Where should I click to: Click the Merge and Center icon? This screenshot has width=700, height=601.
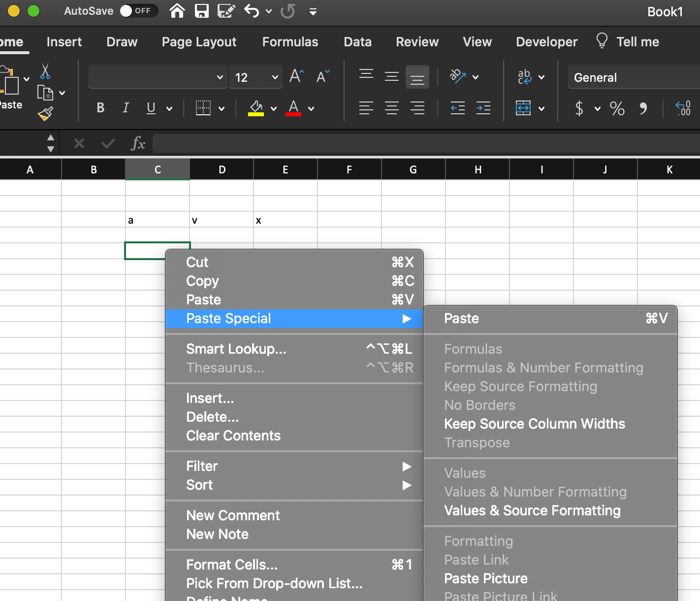523,108
